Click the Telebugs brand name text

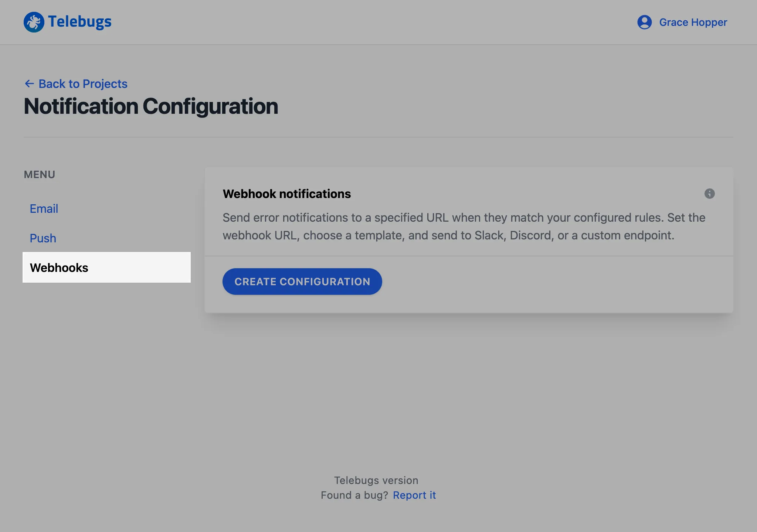click(x=79, y=22)
